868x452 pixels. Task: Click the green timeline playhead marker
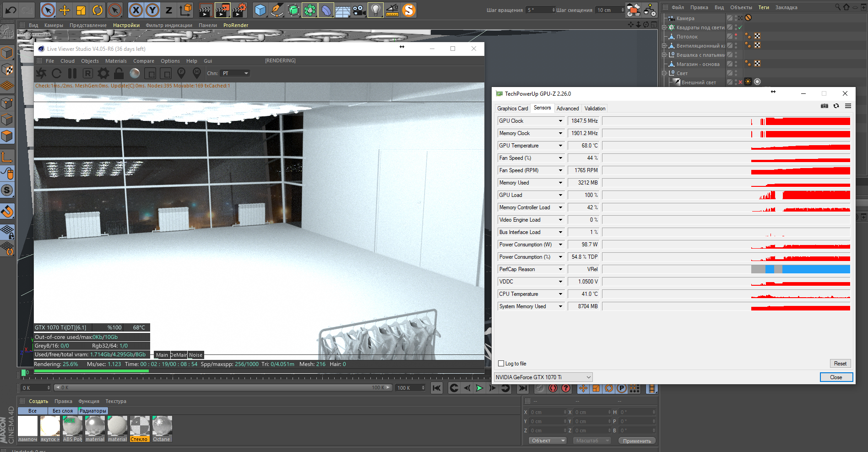[x=23, y=373]
